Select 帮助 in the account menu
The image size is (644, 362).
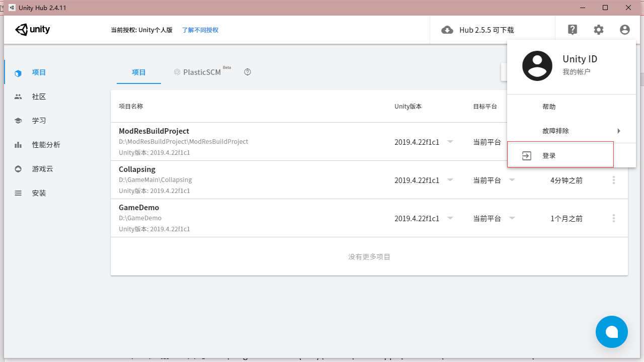572,107
